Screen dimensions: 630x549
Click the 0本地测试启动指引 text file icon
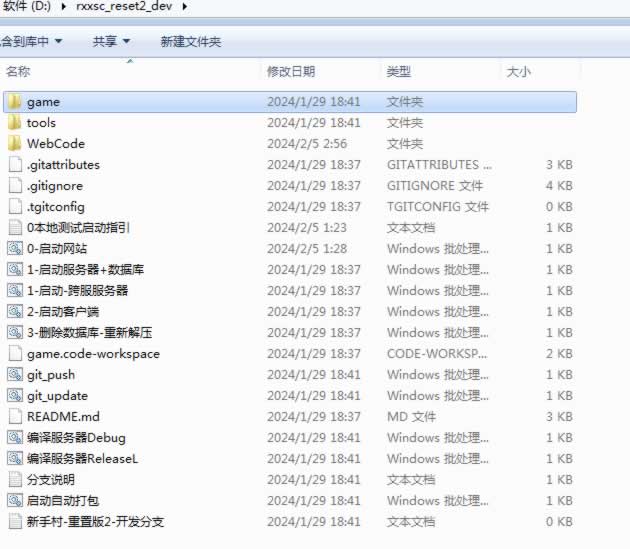click(x=15, y=227)
